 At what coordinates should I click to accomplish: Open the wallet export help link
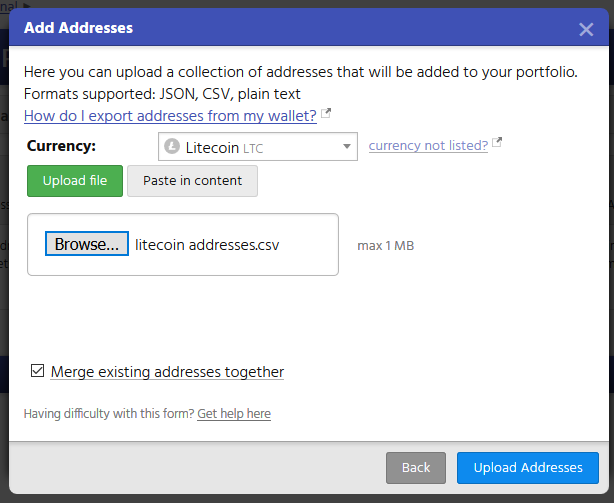pyautogui.click(x=170, y=116)
